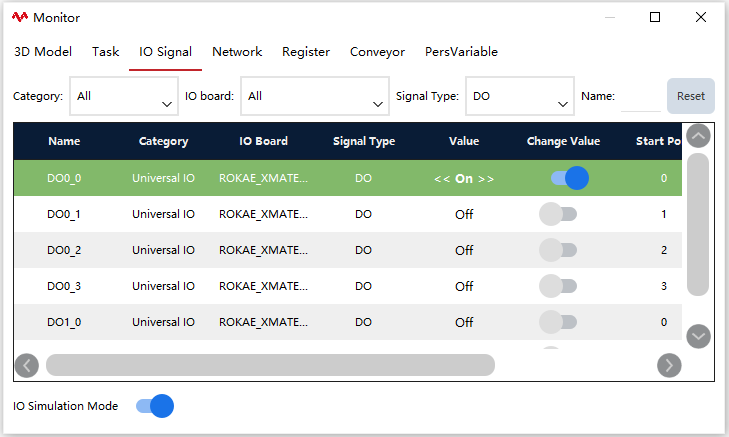Click the Signal Type column header
The height and width of the screenshot is (437, 729).
(364, 141)
